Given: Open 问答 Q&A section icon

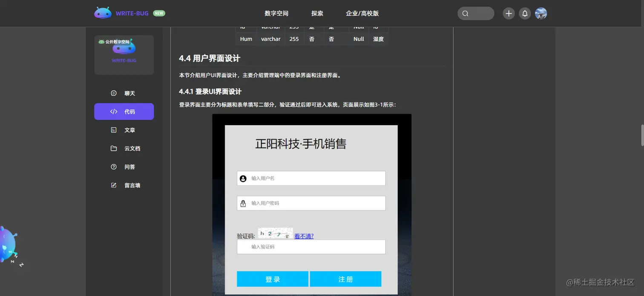Looking at the screenshot, I should tap(113, 167).
